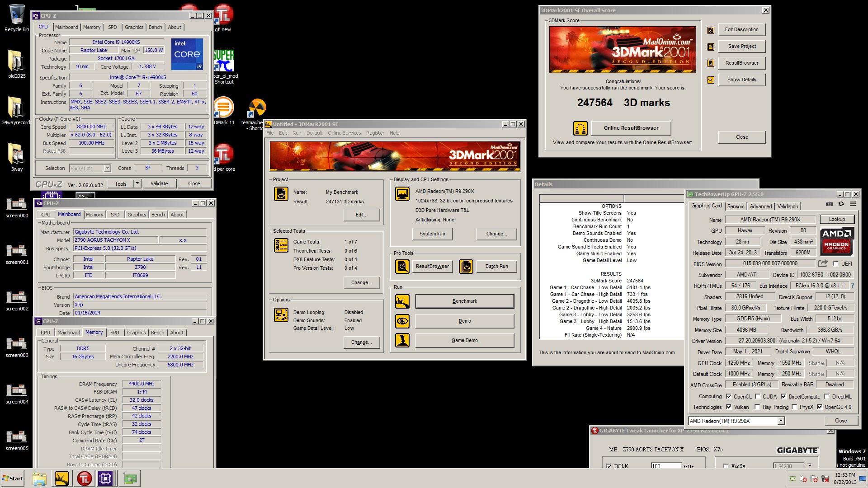Image resolution: width=868 pixels, height=488 pixels.
Task: Switch to the Sensors tab in GPU-Z
Action: pyautogui.click(x=736, y=206)
